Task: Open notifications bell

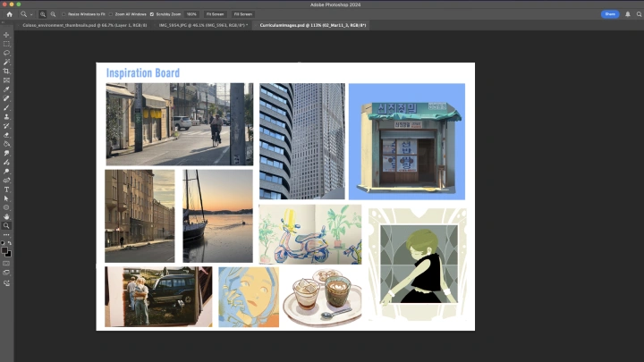Action: (x=628, y=14)
